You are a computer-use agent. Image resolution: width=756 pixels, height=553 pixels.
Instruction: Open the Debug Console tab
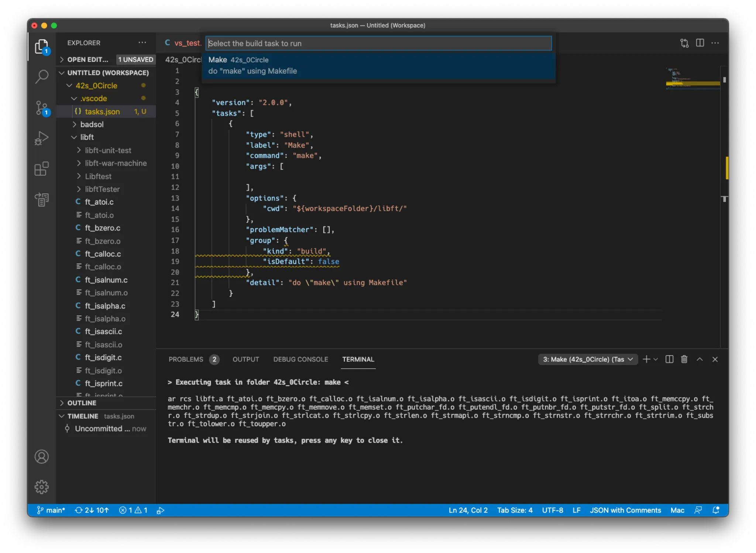(300, 359)
